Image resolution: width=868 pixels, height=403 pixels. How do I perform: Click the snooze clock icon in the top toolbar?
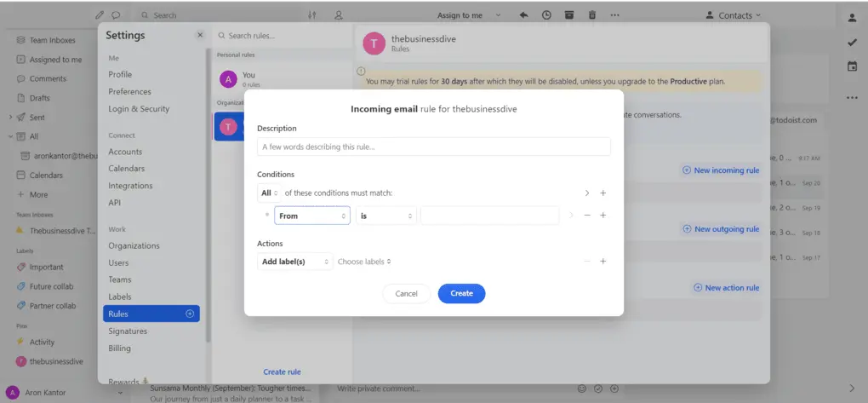[x=546, y=15]
